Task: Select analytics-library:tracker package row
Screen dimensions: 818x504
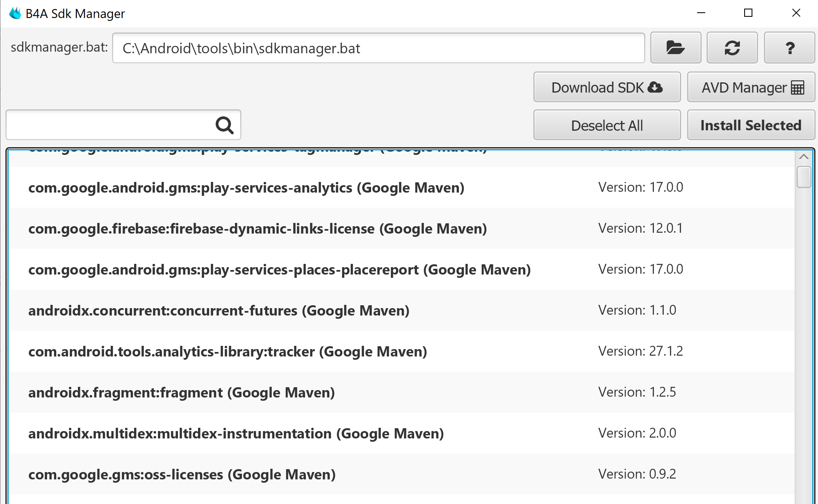Action: click(228, 352)
